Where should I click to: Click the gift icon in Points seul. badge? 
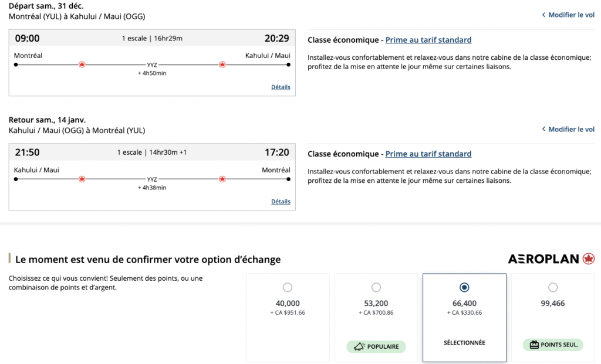click(x=534, y=345)
